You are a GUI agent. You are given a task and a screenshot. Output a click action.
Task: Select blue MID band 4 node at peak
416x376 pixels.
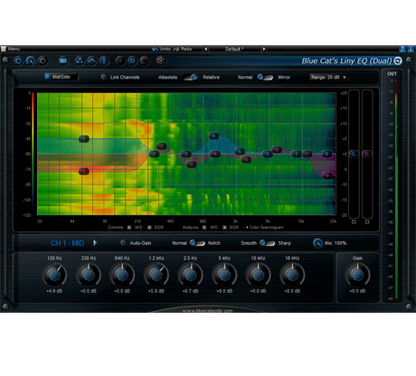click(x=214, y=136)
